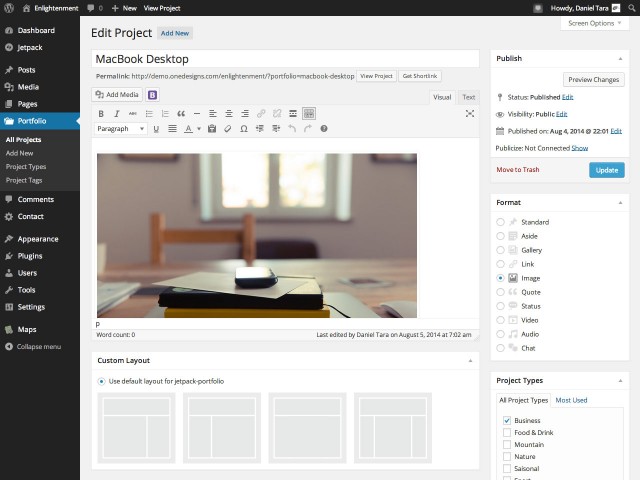
Task: Enter distraction-free fullscreen mode
Action: [470, 114]
